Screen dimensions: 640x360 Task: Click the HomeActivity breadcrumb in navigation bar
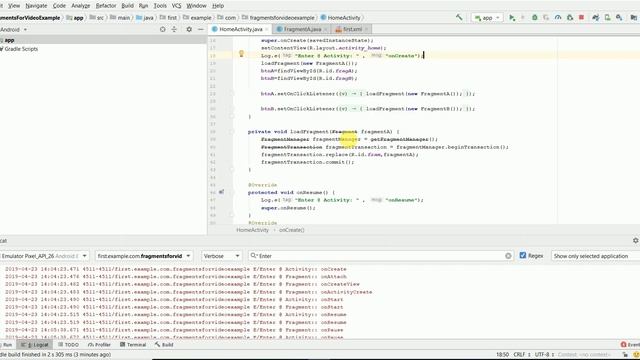pyautogui.click(x=341, y=18)
